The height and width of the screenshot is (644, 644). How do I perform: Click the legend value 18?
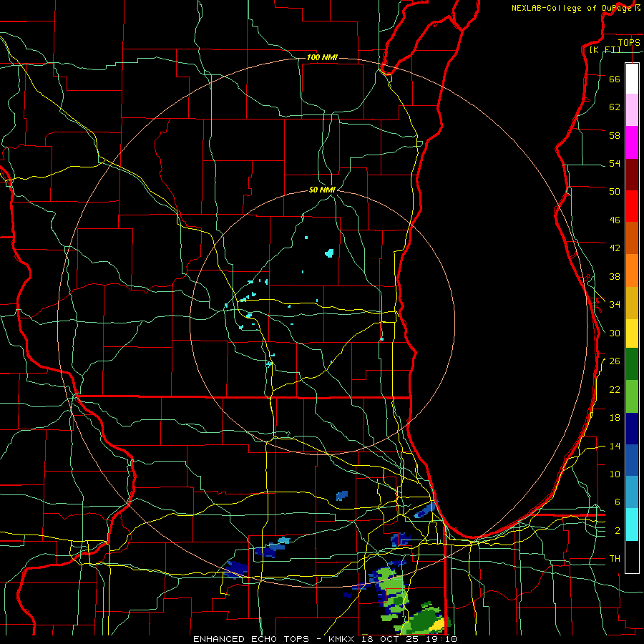(615, 418)
